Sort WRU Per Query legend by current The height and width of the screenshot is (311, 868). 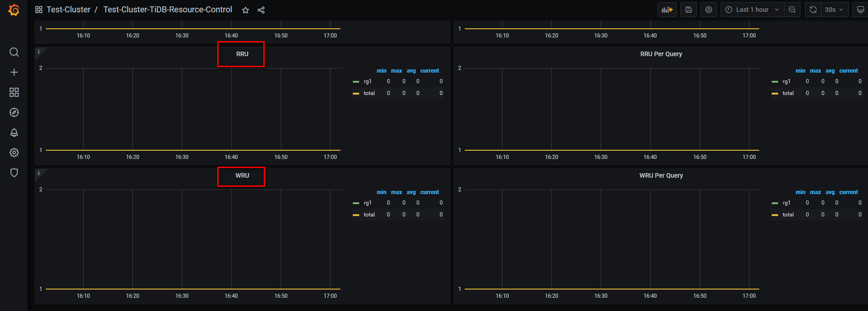(848, 192)
